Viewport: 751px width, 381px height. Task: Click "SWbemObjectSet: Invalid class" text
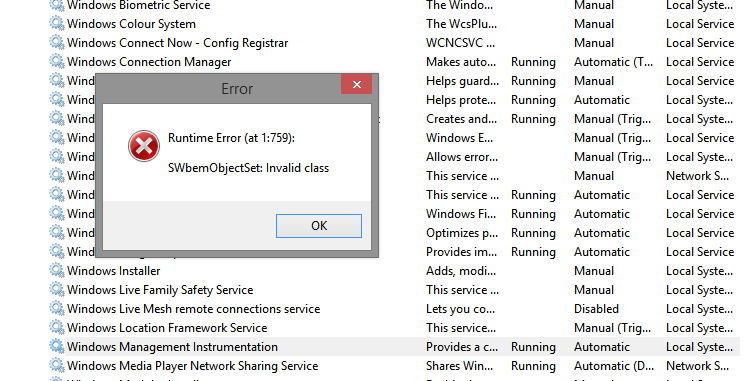pyautogui.click(x=248, y=168)
